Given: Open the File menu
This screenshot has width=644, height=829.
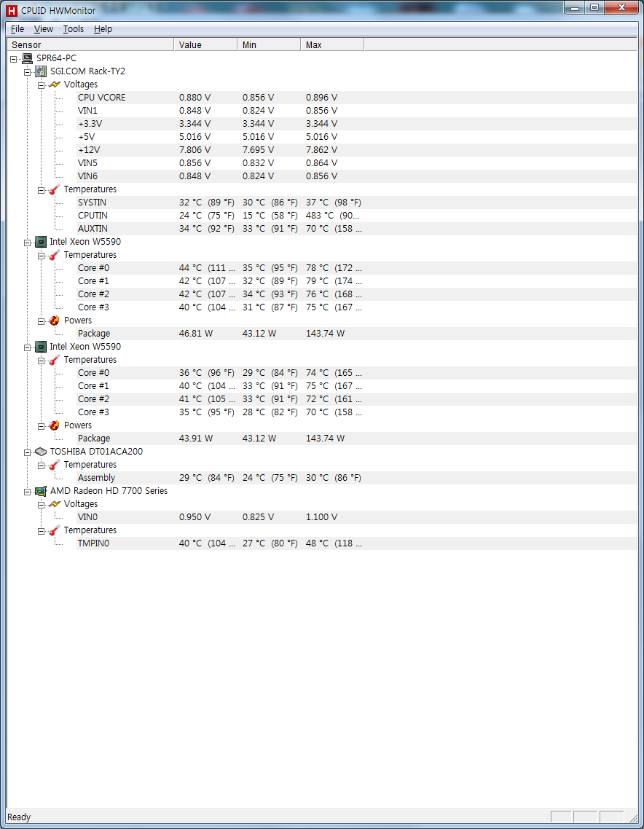Looking at the screenshot, I should tap(17, 29).
